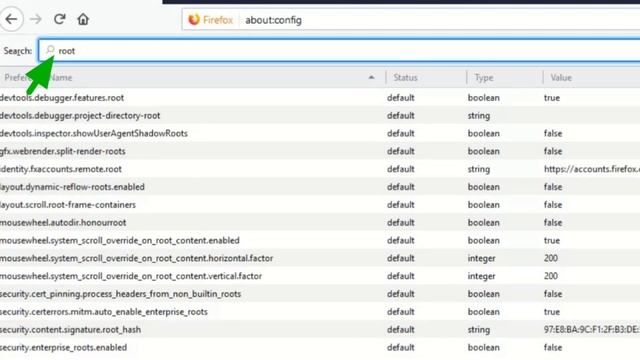Select devtools.debugger.project-directory-root row
Screen dimensions: 640x360
click(320, 116)
